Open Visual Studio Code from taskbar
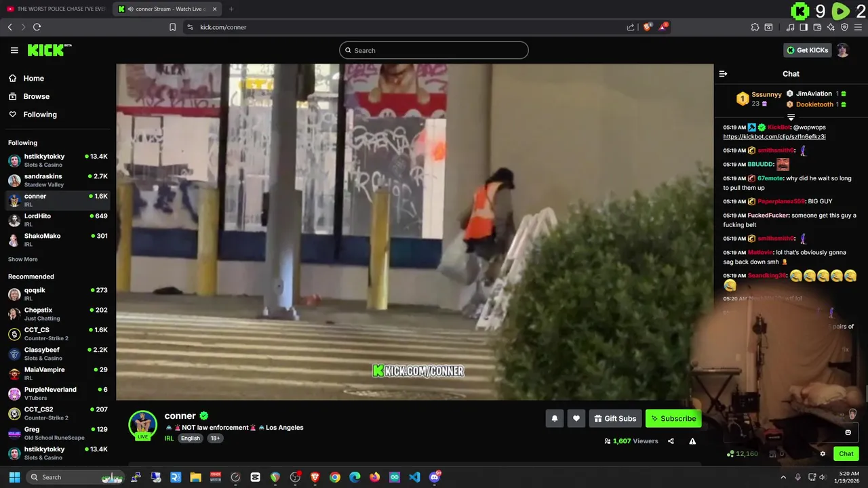The width and height of the screenshot is (868, 488). 414,477
